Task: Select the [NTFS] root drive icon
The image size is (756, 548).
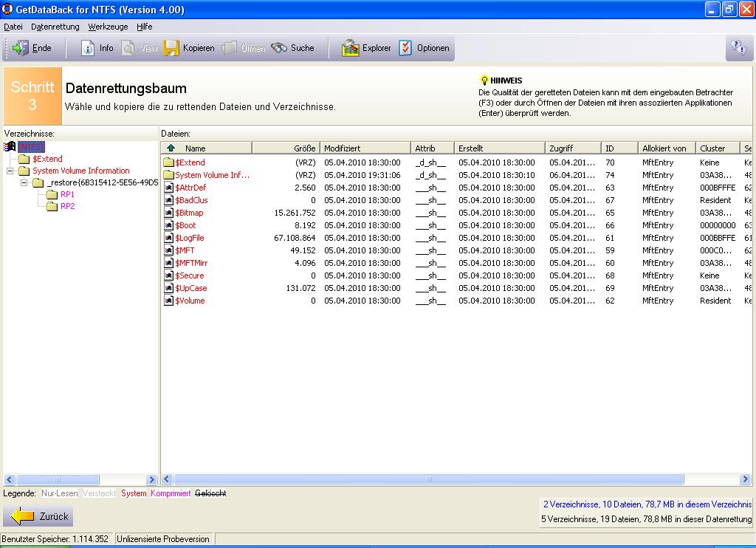Action: [x=10, y=147]
